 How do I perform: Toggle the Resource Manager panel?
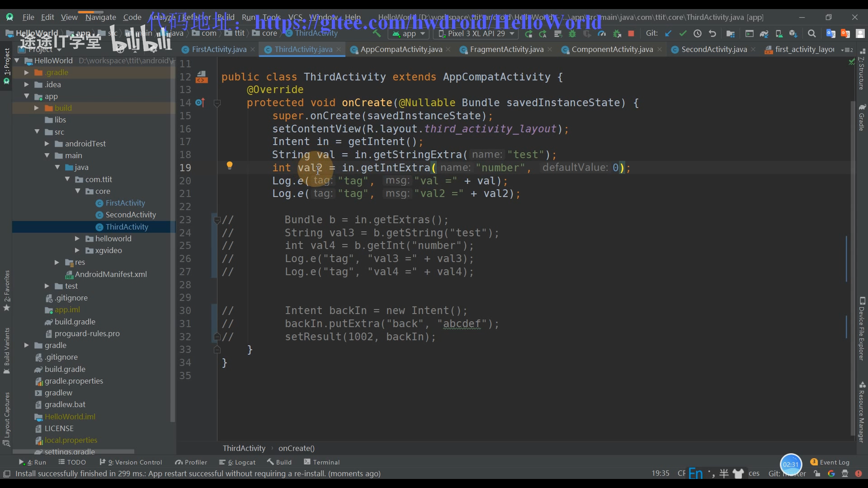[862, 412]
